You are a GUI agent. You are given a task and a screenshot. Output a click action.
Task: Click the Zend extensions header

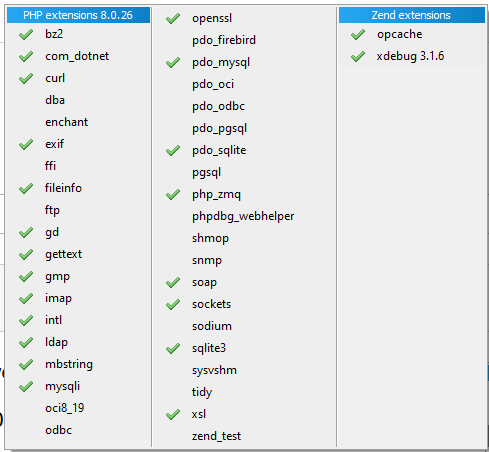point(412,15)
